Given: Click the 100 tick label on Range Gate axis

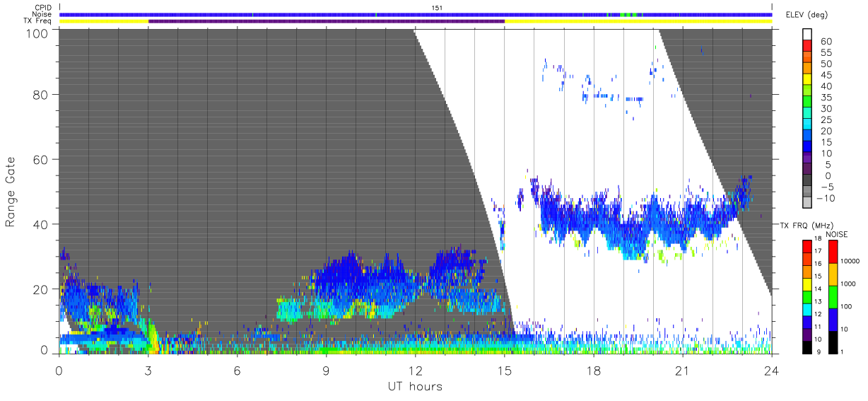Looking at the screenshot, I should [37, 33].
